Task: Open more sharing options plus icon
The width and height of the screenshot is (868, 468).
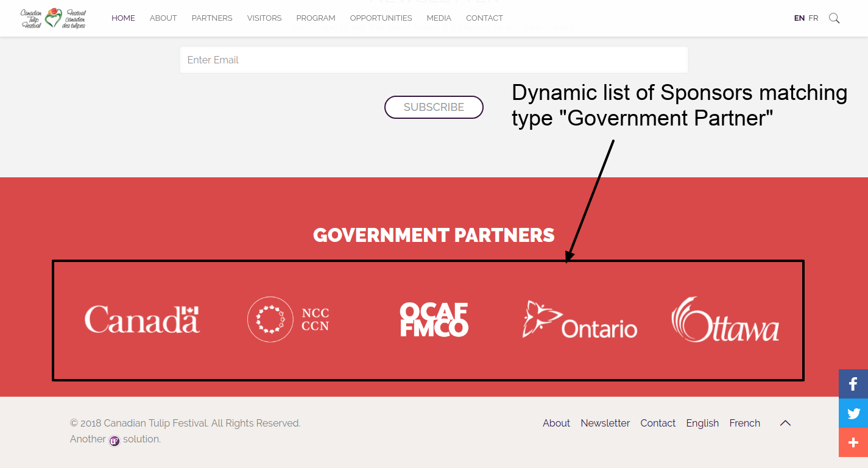Action: coord(853,442)
